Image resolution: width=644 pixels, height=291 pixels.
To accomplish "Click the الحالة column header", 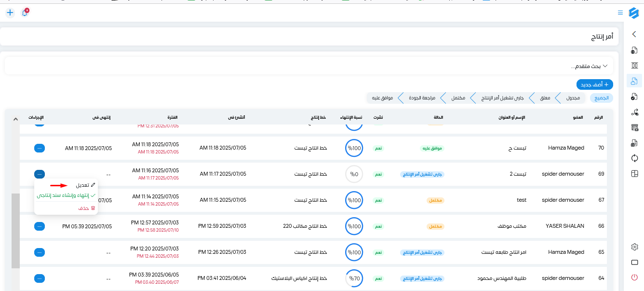I will [439, 118].
